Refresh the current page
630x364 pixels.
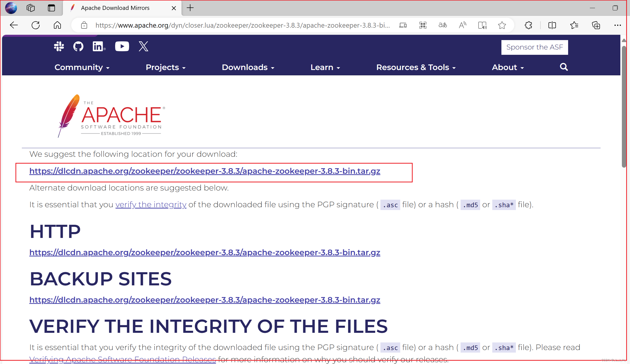click(36, 25)
